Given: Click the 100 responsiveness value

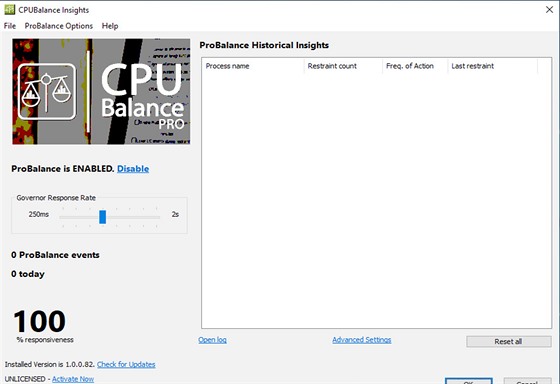Looking at the screenshot, I should [x=40, y=321].
